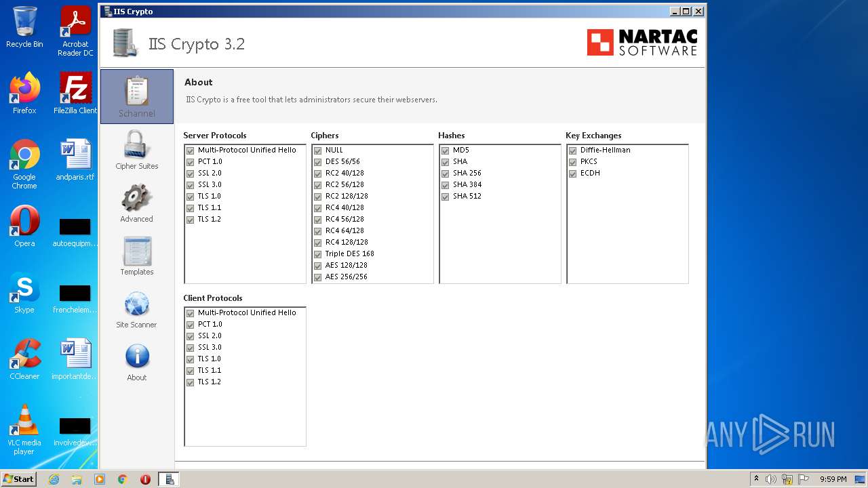
Task: Click the Start button
Action: click(x=18, y=479)
